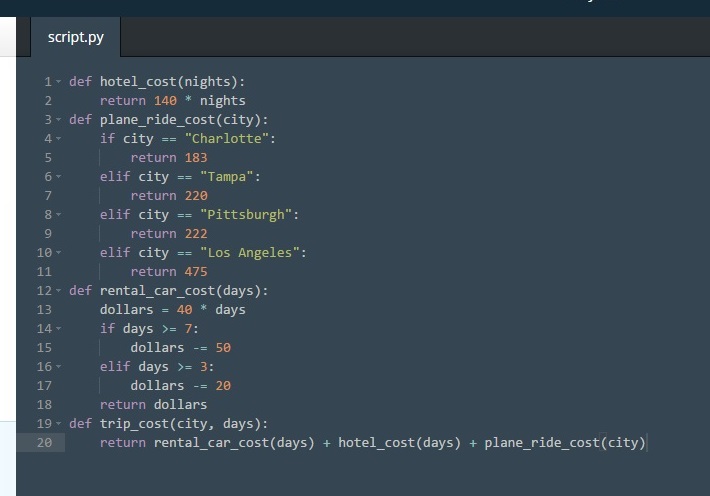Click on 'return 220' value
The image size is (710, 496).
tap(169, 196)
